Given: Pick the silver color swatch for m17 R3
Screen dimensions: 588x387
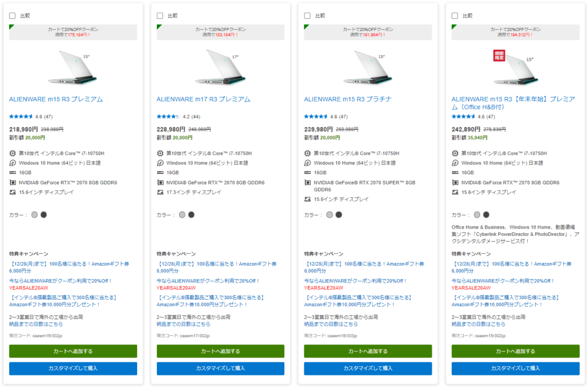Looking at the screenshot, I should [x=182, y=215].
